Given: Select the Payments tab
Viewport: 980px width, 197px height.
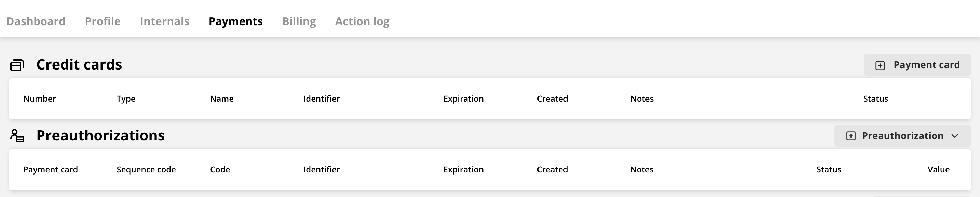Looking at the screenshot, I should coord(235,21).
